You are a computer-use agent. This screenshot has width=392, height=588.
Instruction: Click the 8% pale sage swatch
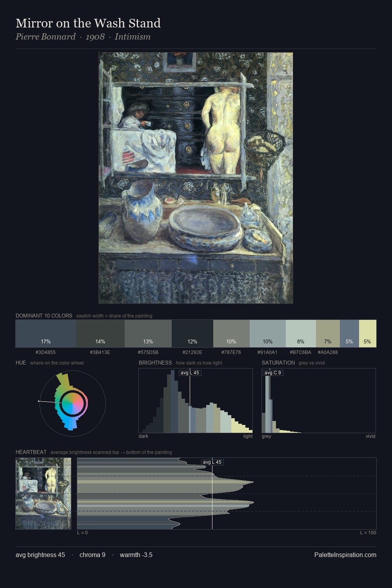pos(301,334)
